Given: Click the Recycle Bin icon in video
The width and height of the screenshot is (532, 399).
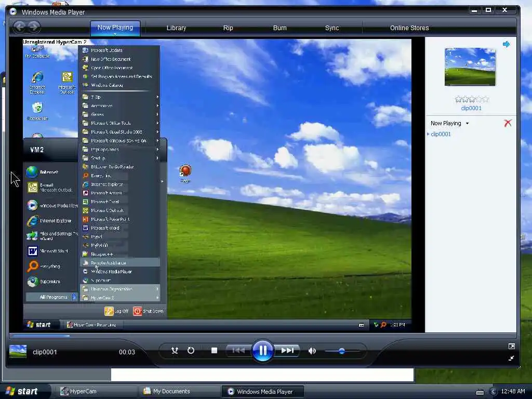Looking at the screenshot, I should (x=37, y=112).
